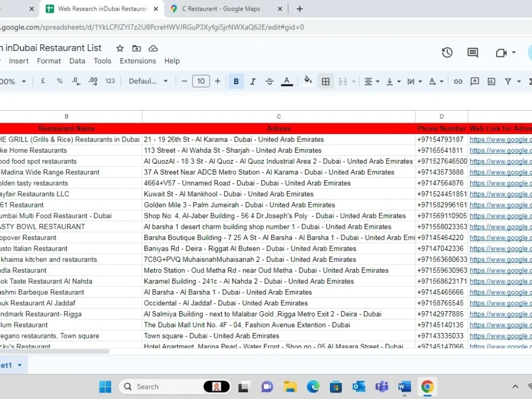The height and width of the screenshot is (399, 532).
Task: Select column D header
Action: point(442,117)
